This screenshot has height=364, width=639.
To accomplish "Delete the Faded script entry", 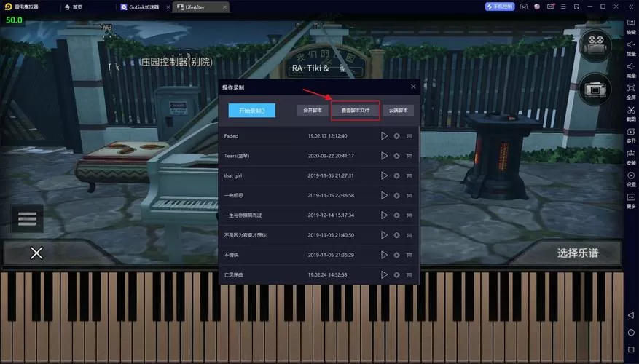I will coord(409,136).
